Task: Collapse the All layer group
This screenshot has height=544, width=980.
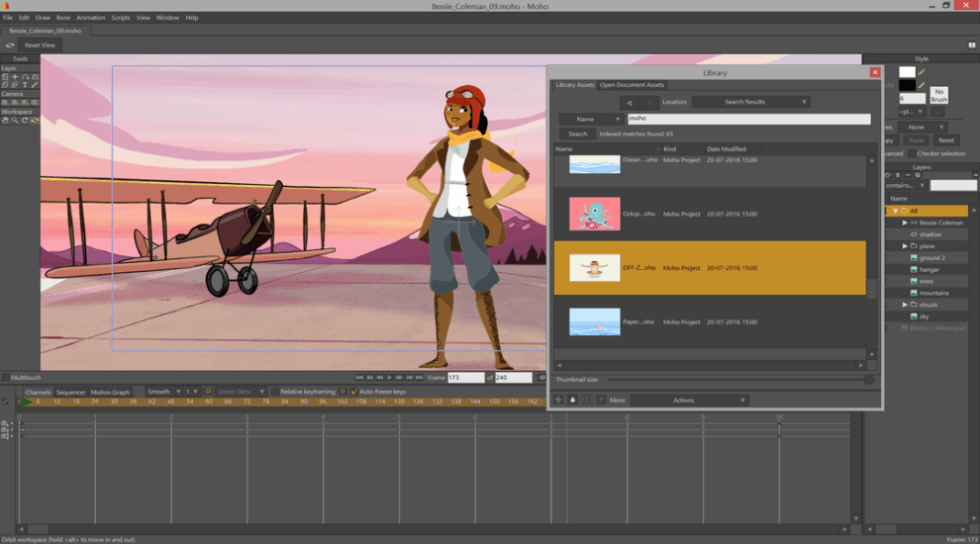Action: click(x=895, y=211)
